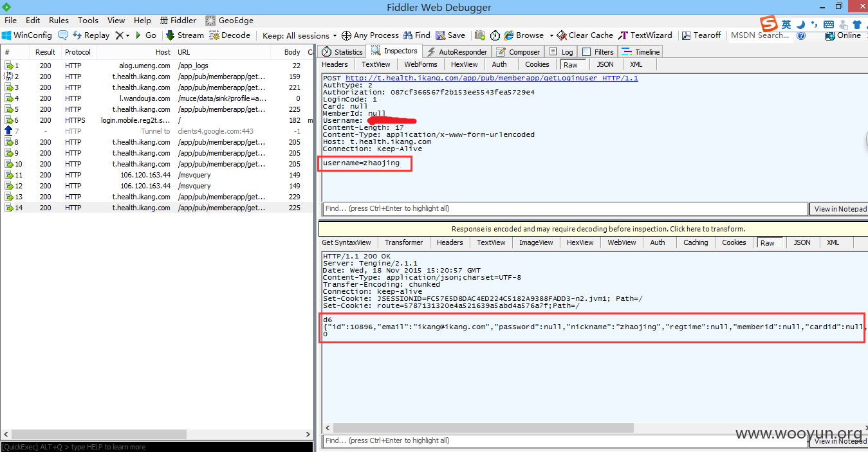Select request Headers inspector tab

pyautogui.click(x=335, y=64)
